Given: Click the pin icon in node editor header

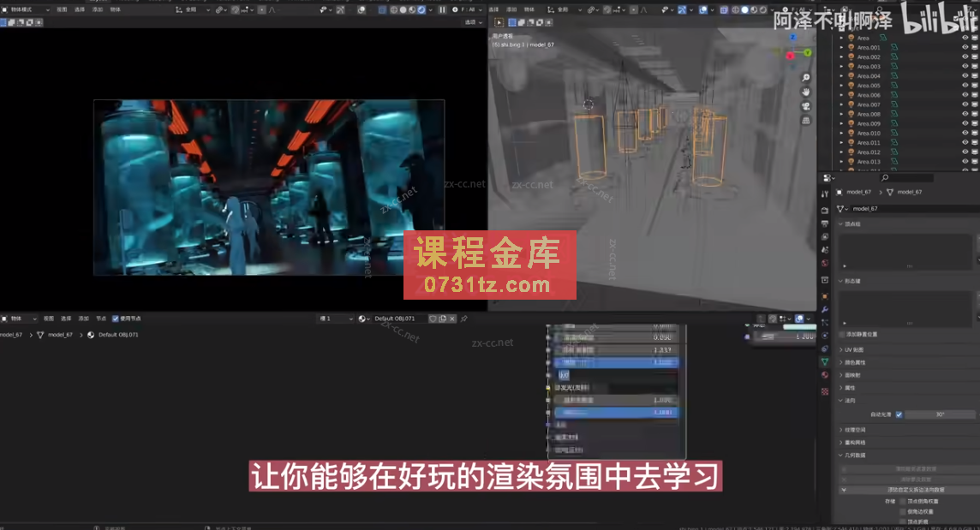Looking at the screenshot, I should 463,319.
